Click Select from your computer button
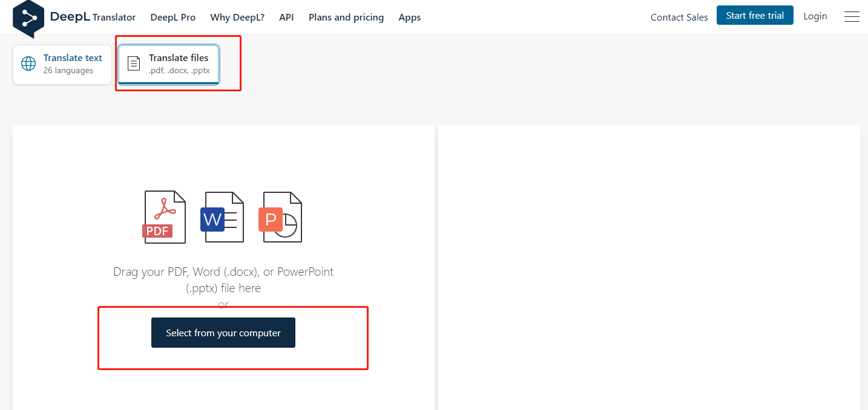Screen dimensions: 868x410 click(223, 333)
